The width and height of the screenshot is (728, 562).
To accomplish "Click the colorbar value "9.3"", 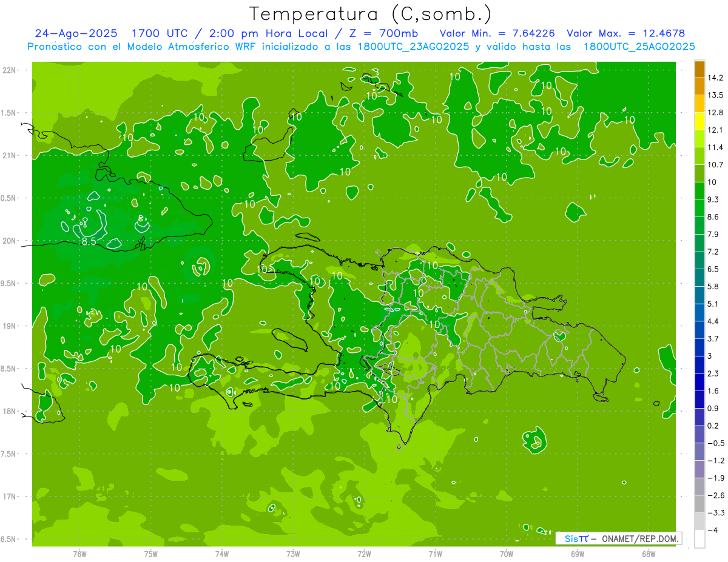I will click(713, 199).
